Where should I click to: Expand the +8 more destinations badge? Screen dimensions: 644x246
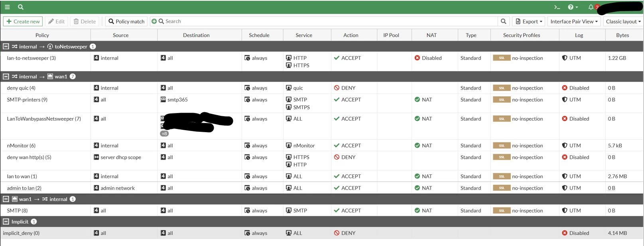[x=164, y=134]
